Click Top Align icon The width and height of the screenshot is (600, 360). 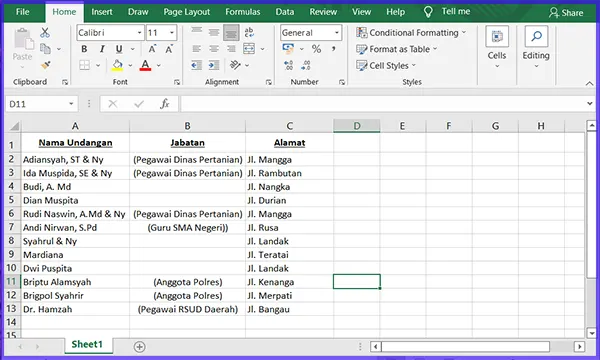click(x=197, y=32)
